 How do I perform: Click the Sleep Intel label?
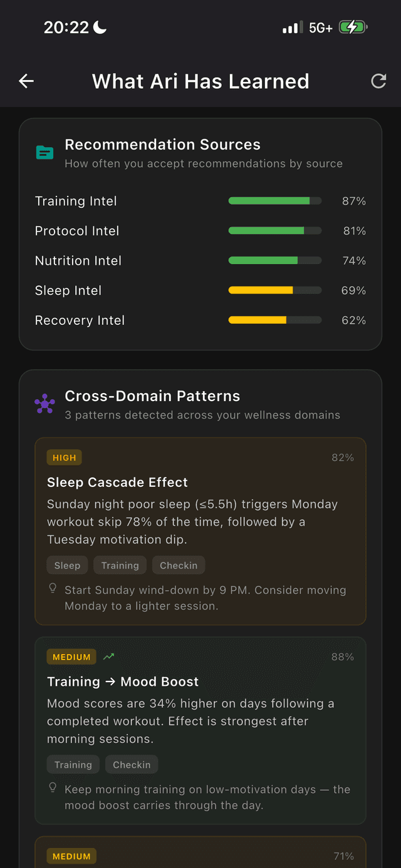click(x=68, y=290)
